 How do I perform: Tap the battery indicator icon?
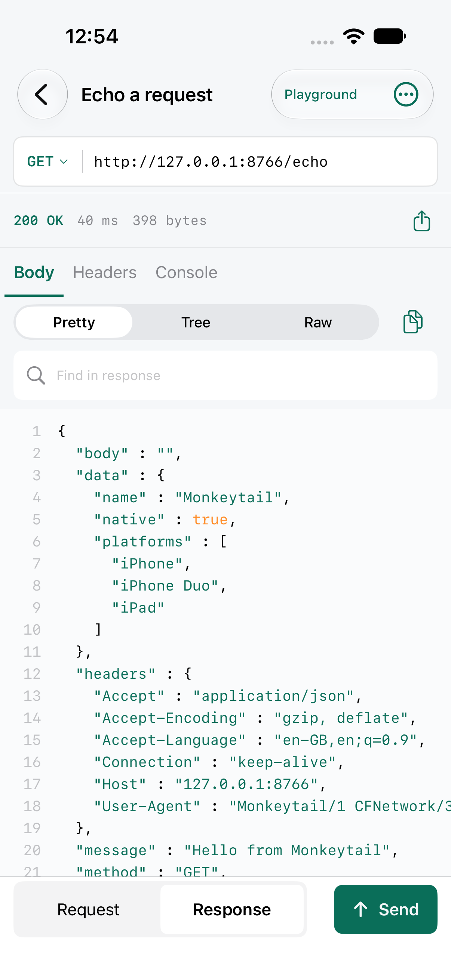[x=390, y=37]
